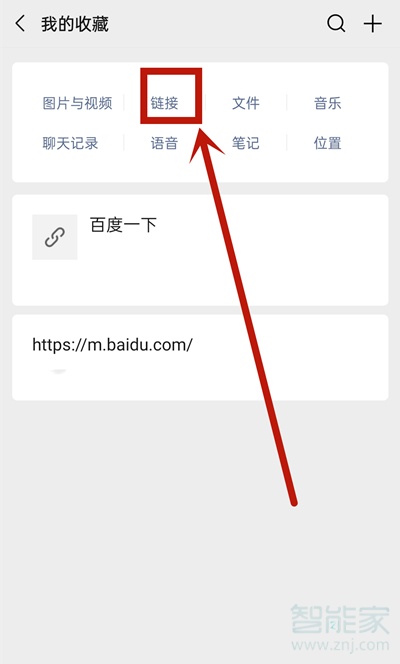Click the 智能家 watermark logo
400x664 pixels.
pos(340,619)
